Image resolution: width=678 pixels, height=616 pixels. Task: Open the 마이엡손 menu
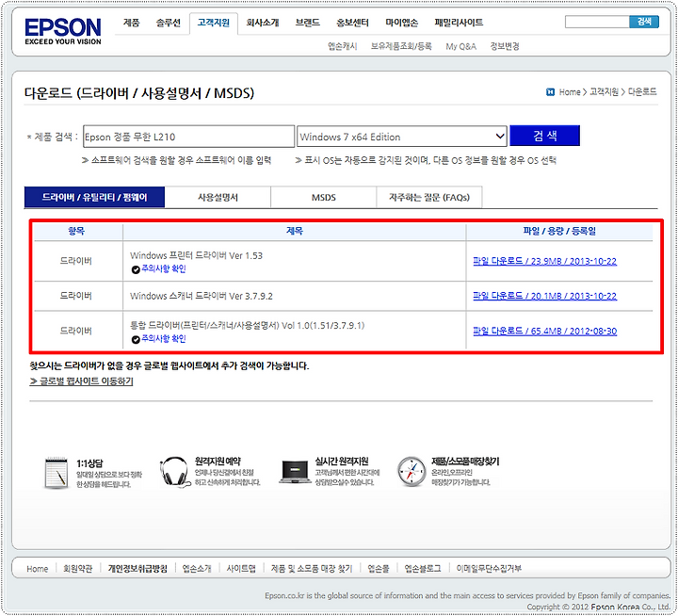(402, 23)
